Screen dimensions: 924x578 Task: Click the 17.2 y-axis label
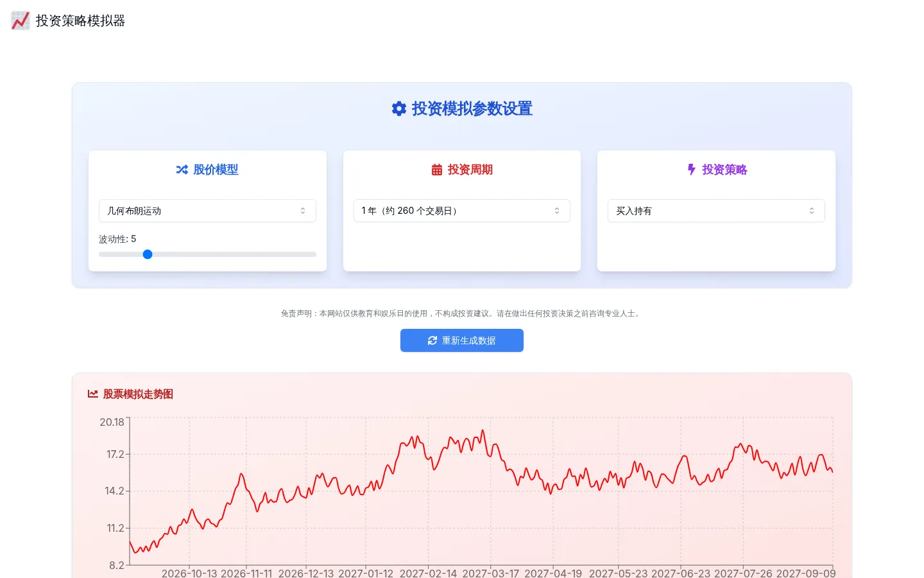pos(116,454)
